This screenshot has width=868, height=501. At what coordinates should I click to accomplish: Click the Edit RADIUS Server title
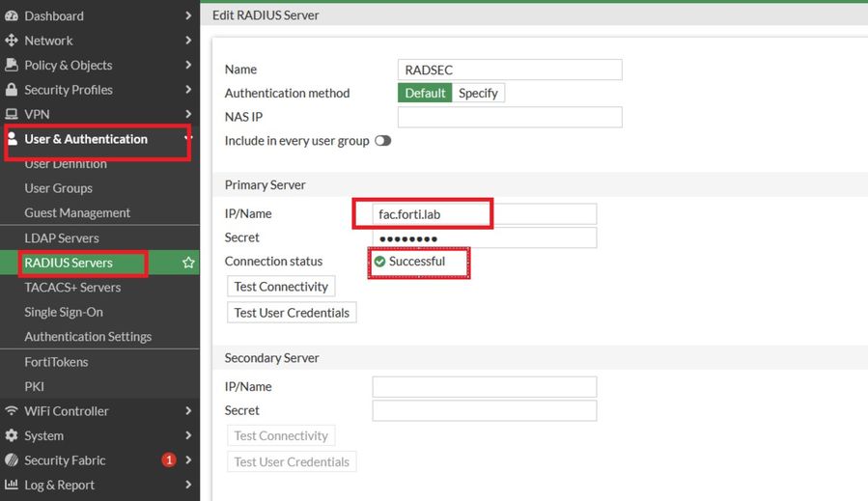[266, 14]
